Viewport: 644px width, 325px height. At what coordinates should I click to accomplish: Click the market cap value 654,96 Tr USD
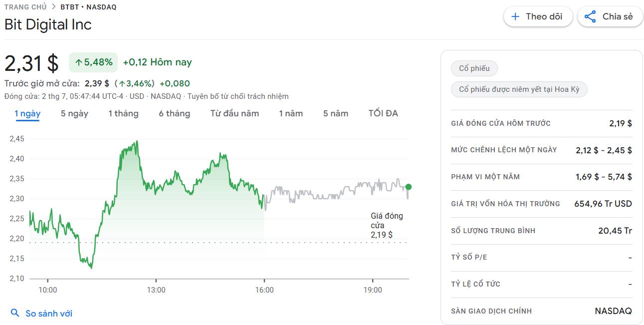(x=603, y=204)
